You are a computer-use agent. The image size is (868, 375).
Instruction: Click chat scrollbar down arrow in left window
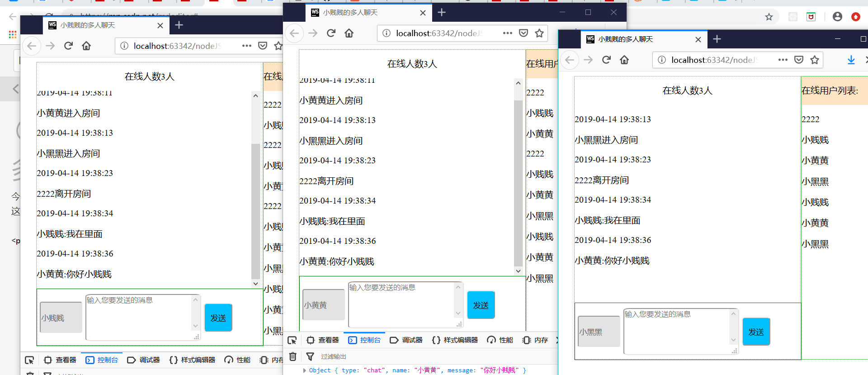[x=255, y=284]
